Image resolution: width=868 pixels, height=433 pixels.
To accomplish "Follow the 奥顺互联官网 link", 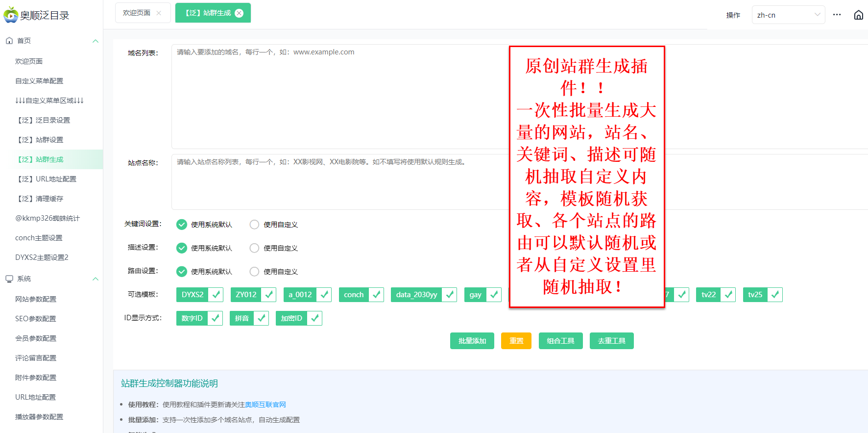I will (x=265, y=405).
